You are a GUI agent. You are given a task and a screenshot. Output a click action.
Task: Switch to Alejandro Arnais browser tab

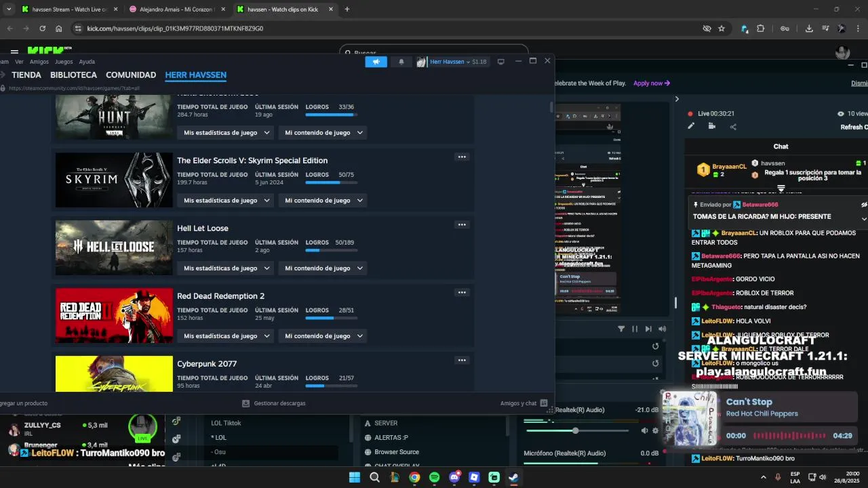coord(176,9)
